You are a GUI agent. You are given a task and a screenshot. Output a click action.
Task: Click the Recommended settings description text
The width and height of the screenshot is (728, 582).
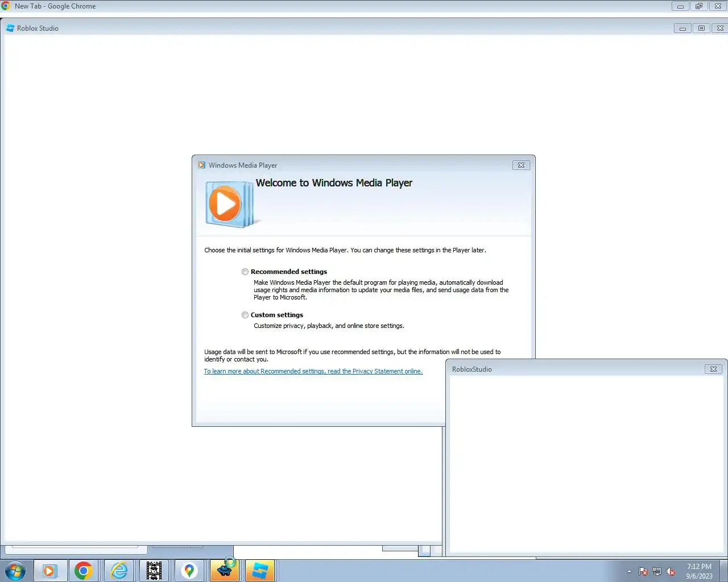[x=381, y=290]
